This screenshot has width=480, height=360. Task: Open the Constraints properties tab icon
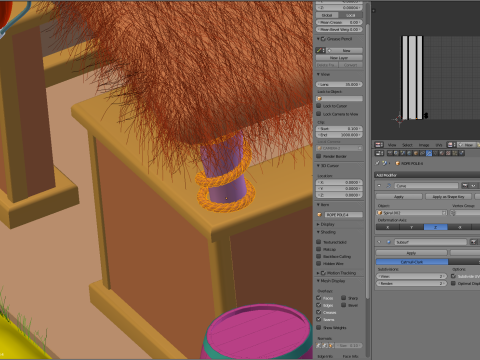tap(423, 153)
